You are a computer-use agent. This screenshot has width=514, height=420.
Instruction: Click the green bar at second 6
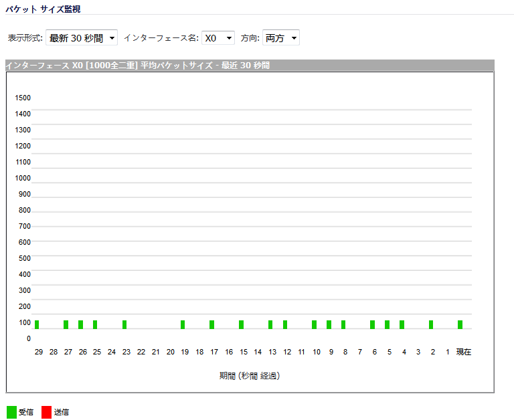pos(372,324)
